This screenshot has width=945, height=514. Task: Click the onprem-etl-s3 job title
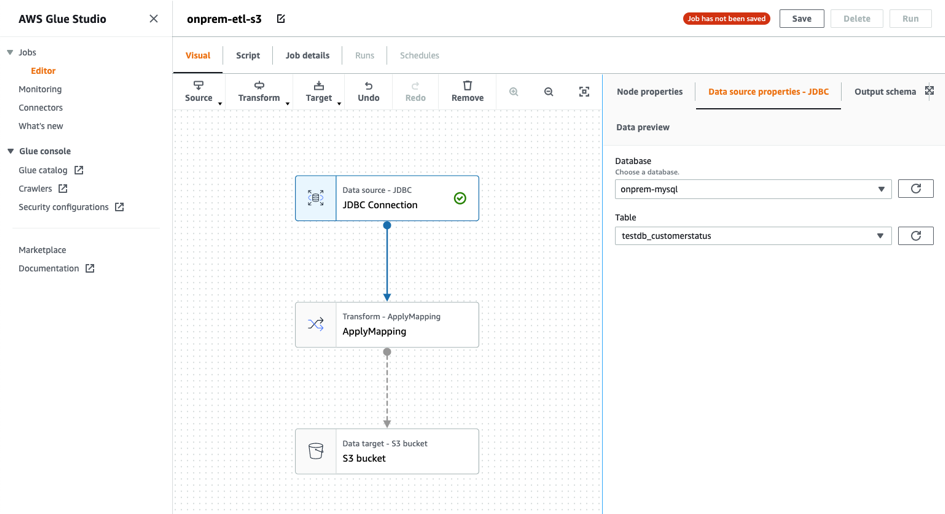pos(224,19)
